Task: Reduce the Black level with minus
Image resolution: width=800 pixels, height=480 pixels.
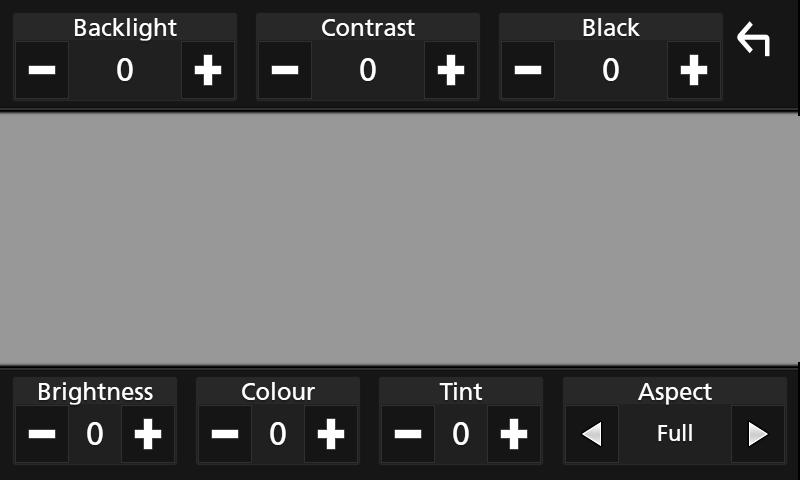Action: click(528, 70)
